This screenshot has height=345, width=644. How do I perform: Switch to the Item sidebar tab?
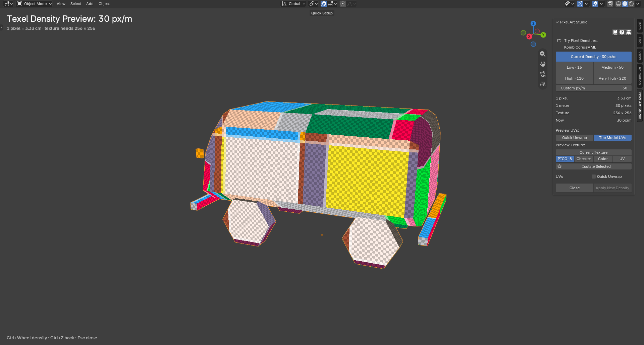coord(640,25)
